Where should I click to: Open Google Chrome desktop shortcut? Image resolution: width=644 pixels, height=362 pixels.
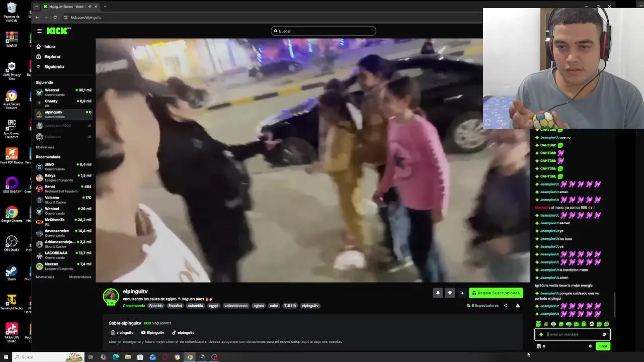[x=12, y=215]
